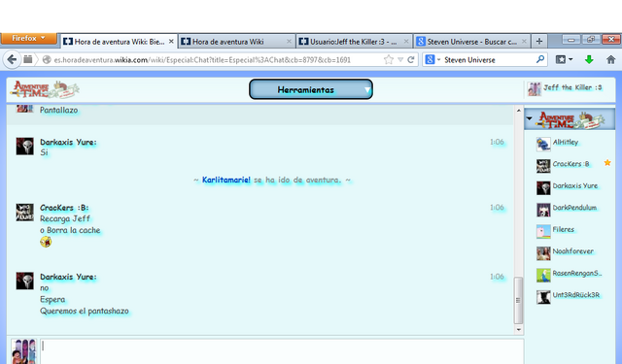This screenshot has height=364, width=622.
Task: Click the site identity globe icon
Action: click(47, 60)
